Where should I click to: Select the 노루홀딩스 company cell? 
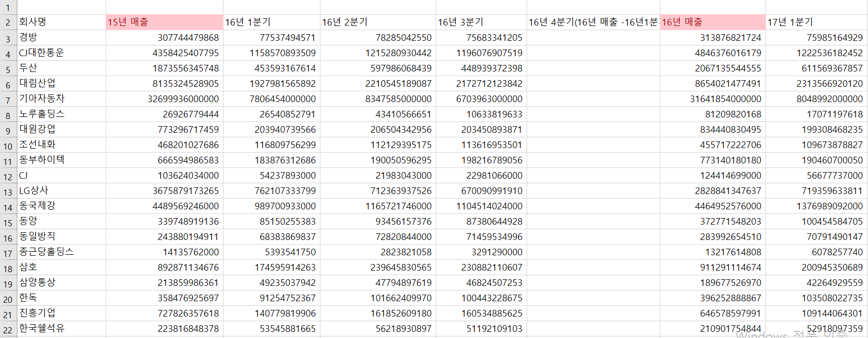click(x=61, y=114)
